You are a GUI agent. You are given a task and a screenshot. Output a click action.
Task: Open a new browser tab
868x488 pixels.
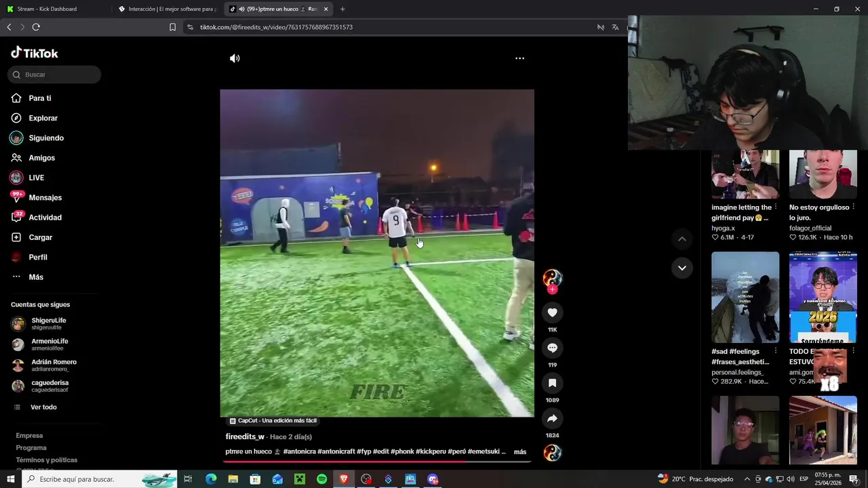pos(342,9)
